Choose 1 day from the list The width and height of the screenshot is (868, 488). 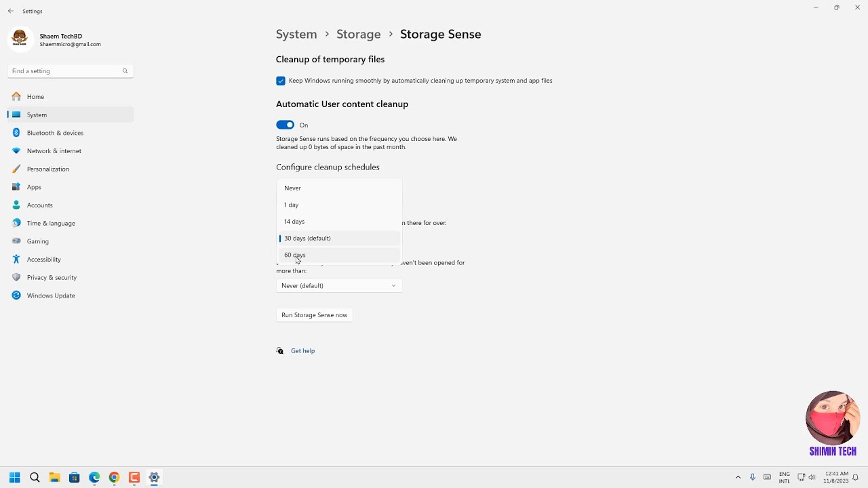[339, 205]
